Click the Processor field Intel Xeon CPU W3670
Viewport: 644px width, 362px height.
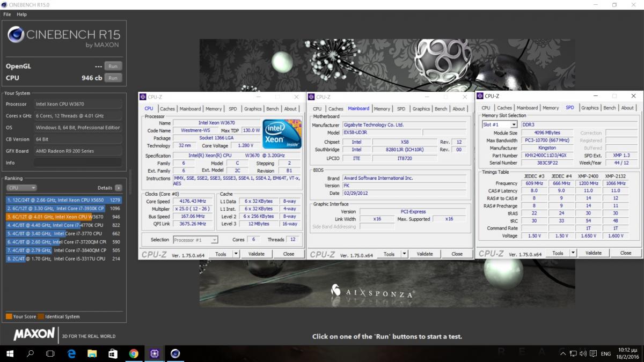pyautogui.click(x=78, y=104)
